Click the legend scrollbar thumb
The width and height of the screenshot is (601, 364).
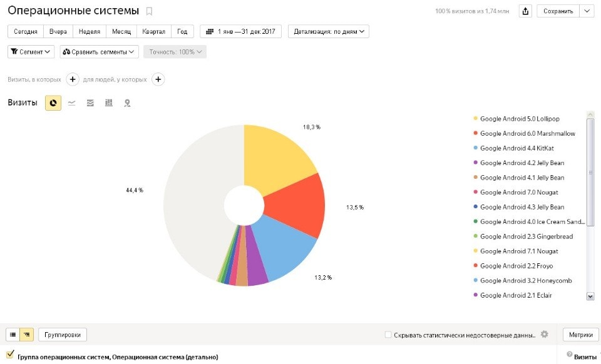coord(590,173)
